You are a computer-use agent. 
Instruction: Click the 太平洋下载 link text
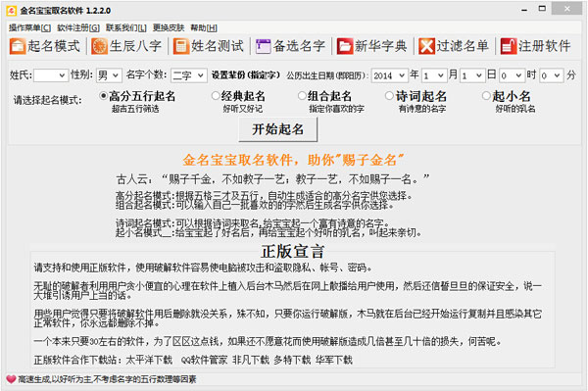(149, 361)
